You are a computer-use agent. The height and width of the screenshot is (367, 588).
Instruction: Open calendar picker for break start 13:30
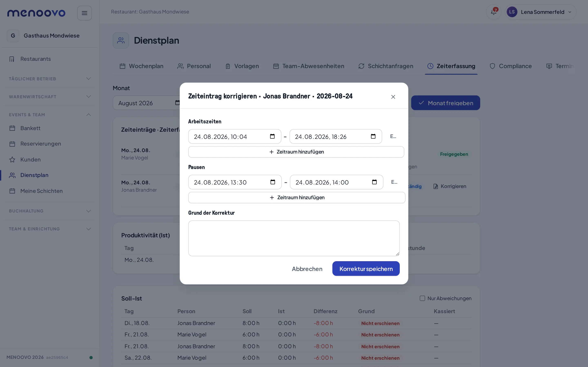pyautogui.click(x=273, y=182)
